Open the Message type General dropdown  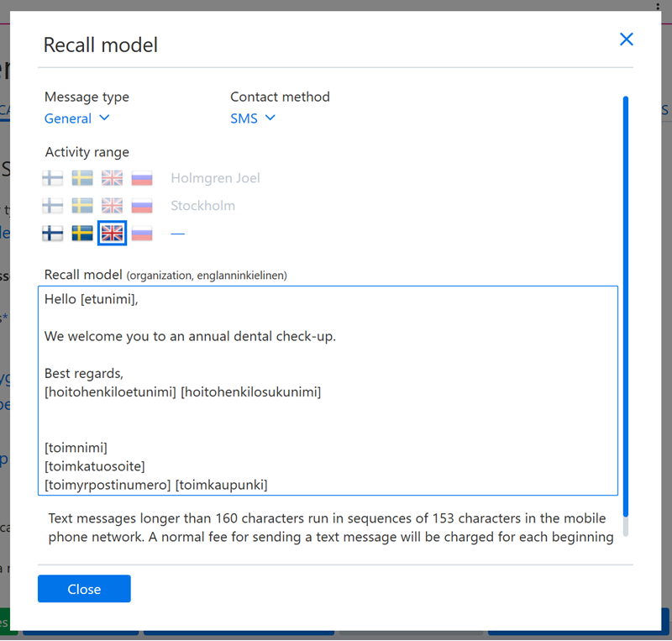tap(76, 118)
